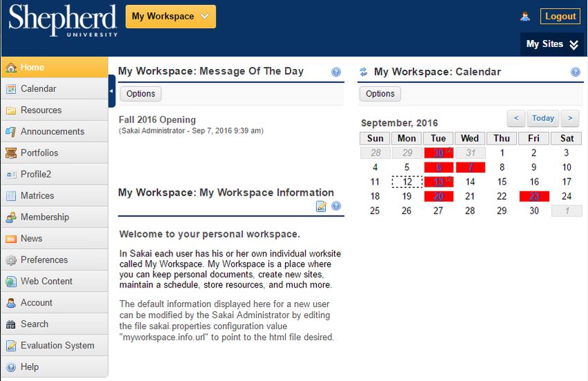Viewport: 588px width, 381px height.
Task: Go to previous month in calendar
Action: pos(516,118)
